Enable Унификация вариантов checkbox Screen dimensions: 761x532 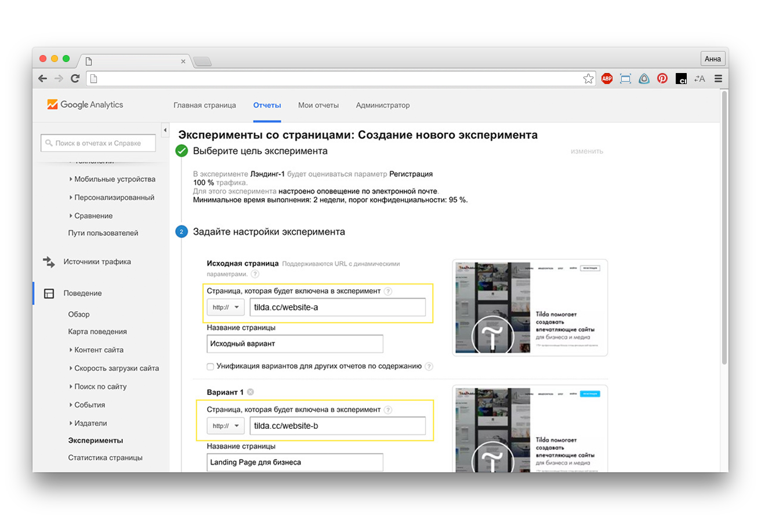[211, 366]
